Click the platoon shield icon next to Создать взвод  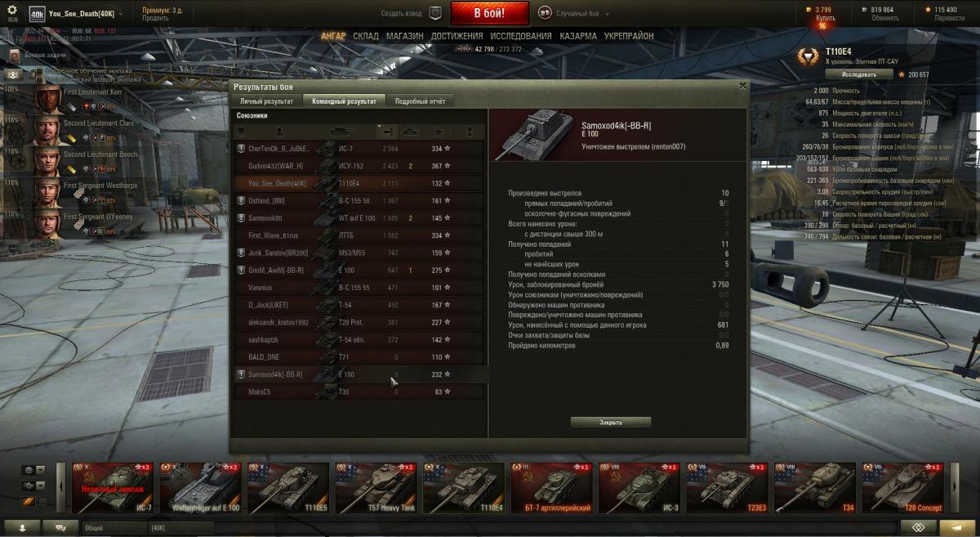coord(435,13)
